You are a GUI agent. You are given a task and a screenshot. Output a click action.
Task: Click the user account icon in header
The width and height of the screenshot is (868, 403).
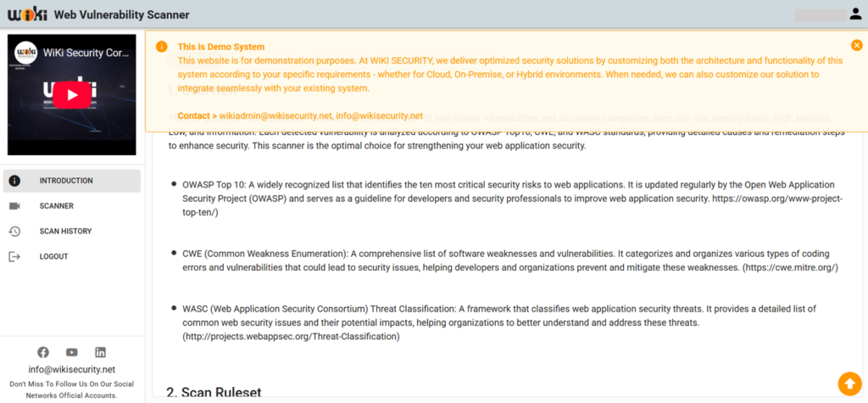854,14
